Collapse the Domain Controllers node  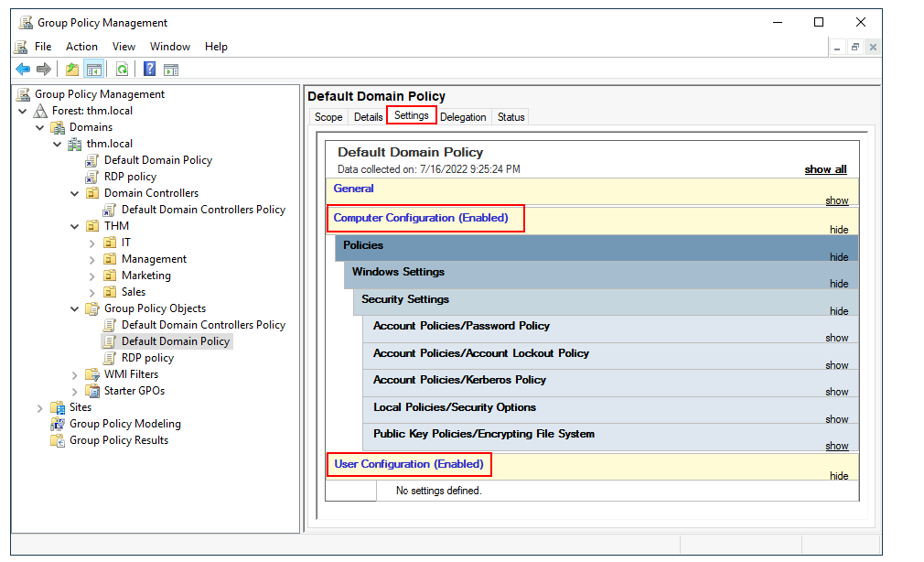click(x=74, y=193)
